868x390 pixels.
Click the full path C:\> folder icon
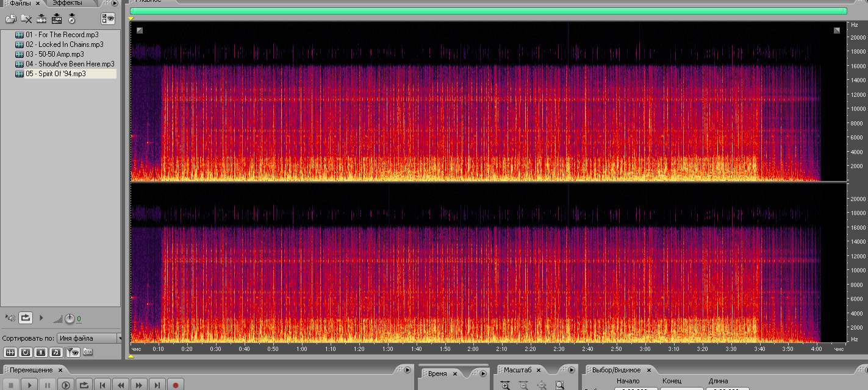(88, 352)
